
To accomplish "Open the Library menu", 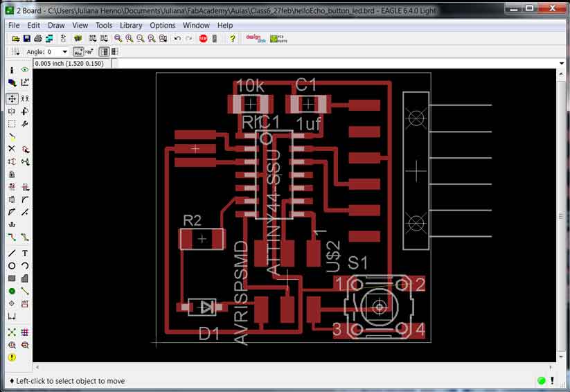I will [x=131, y=25].
